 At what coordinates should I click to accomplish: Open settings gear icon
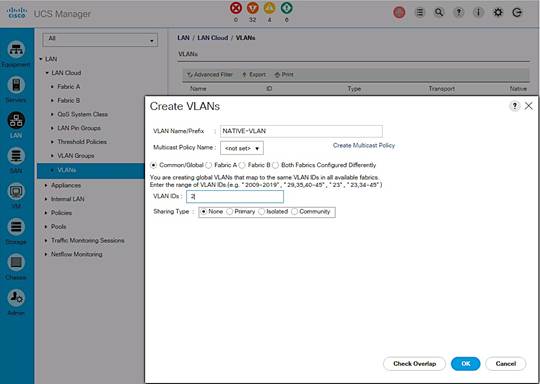pos(498,13)
